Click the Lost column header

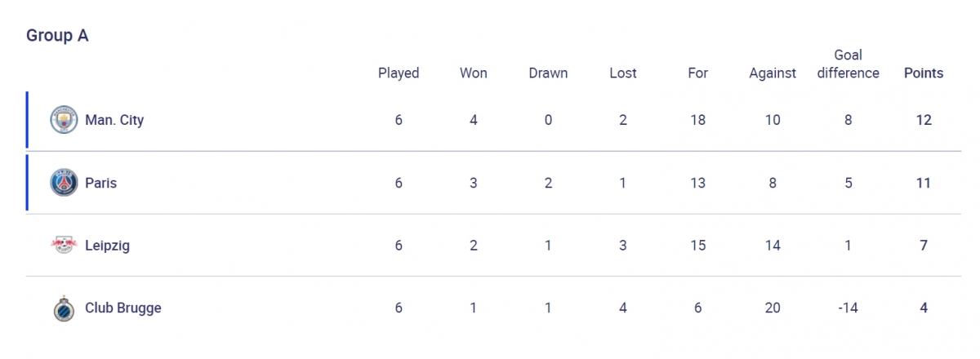(x=623, y=73)
